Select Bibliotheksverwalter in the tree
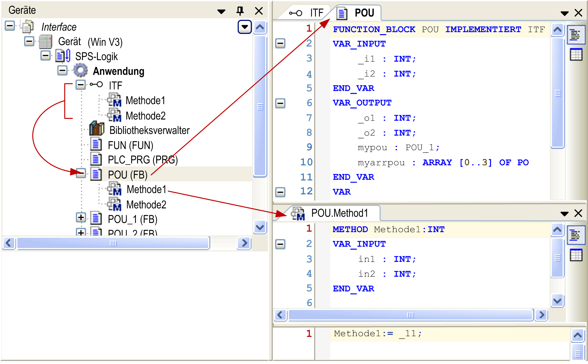588x364 pixels. click(149, 130)
